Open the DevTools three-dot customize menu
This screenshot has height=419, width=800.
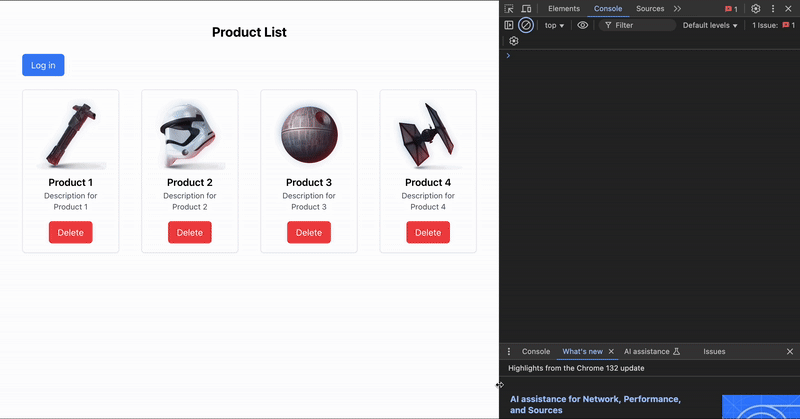click(773, 9)
